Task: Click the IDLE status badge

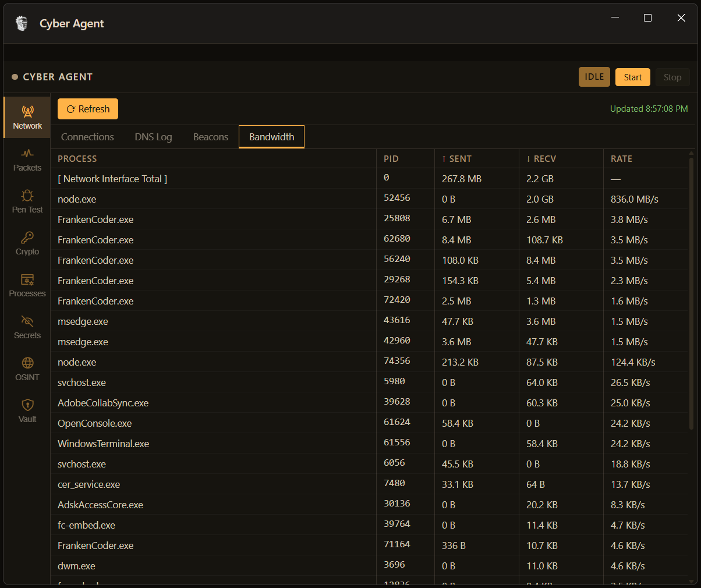Action: (x=594, y=77)
